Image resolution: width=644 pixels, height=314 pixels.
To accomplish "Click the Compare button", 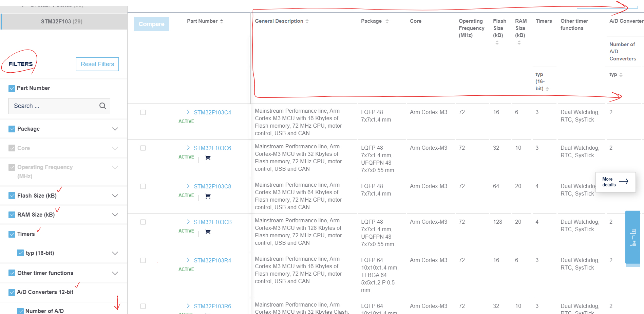I will pos(151,24).
